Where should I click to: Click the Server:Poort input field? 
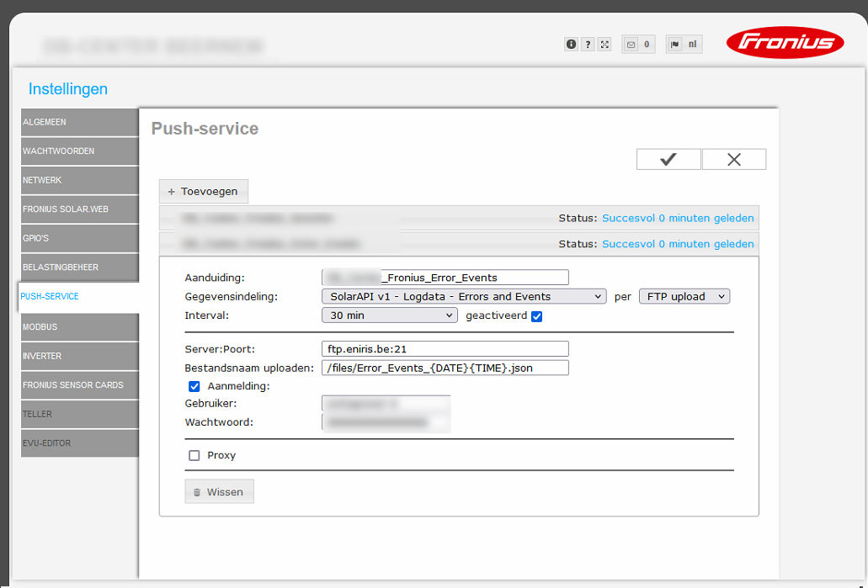point(445,348)
